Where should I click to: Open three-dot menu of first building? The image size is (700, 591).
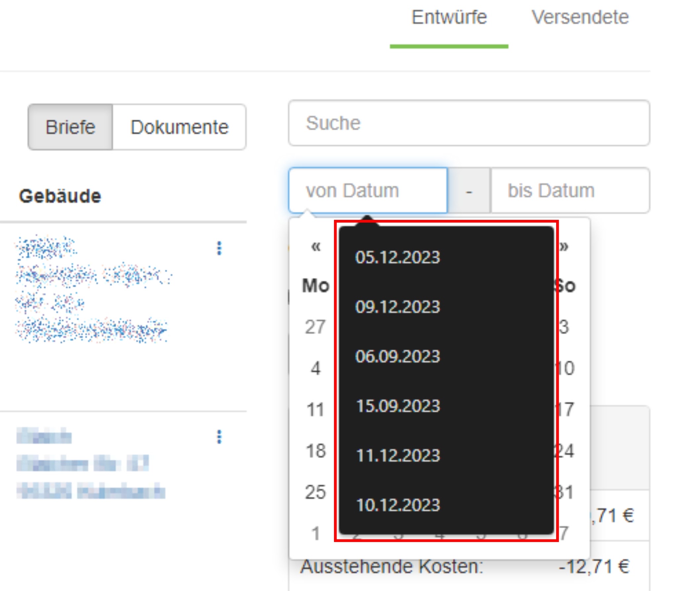[x=219, y=248]
